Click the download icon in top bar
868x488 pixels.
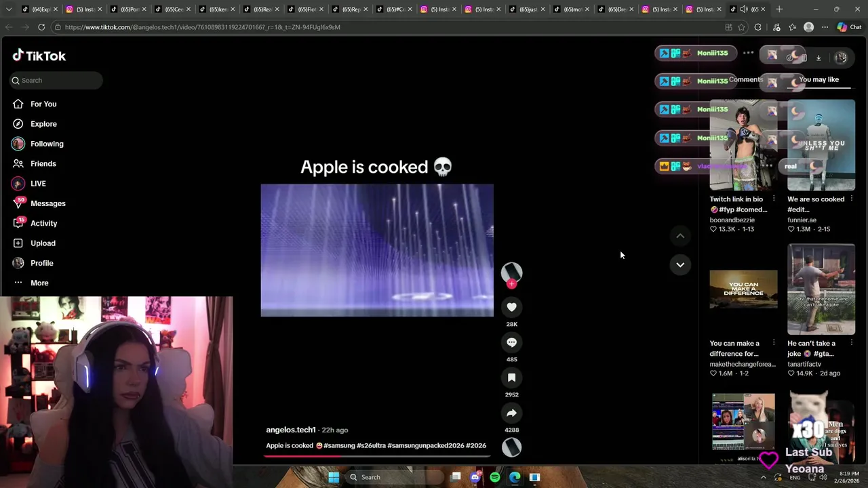pyautogui.click(x=818, y=58)
